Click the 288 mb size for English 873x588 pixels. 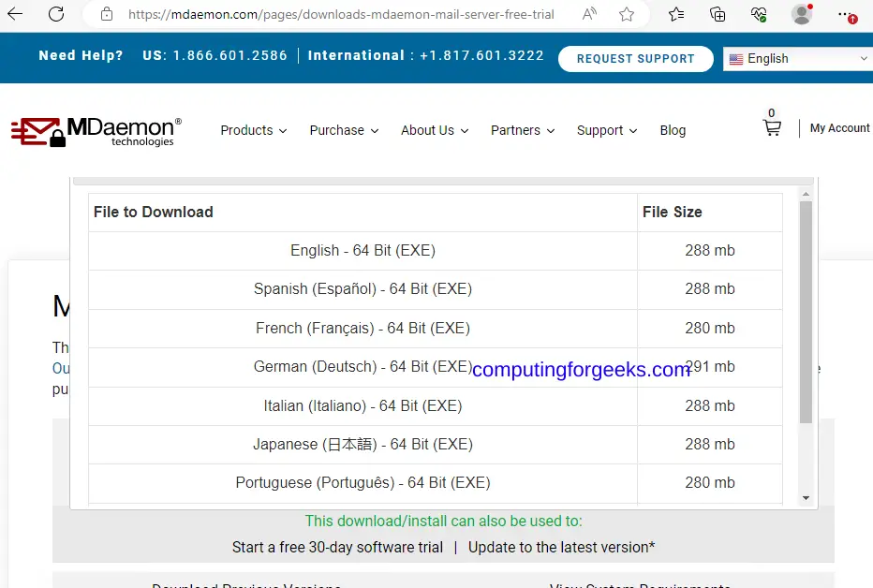pyautogui.click(x=710, y=250)
